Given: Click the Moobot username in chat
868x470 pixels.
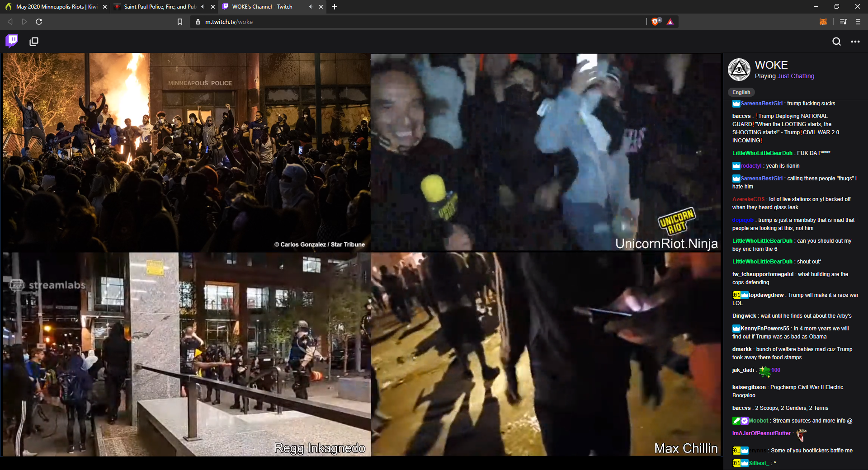Looking at the screenshot, I should click(758, 421).
